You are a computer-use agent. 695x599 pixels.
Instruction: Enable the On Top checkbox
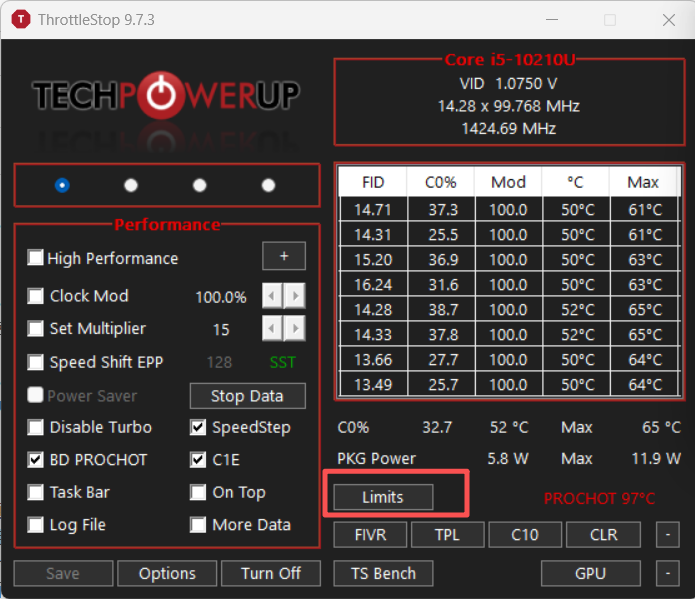pyautogui.click(x=198, y=492)
